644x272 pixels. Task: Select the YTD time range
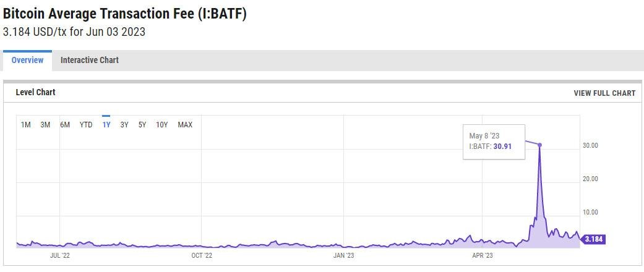[86, 125]
